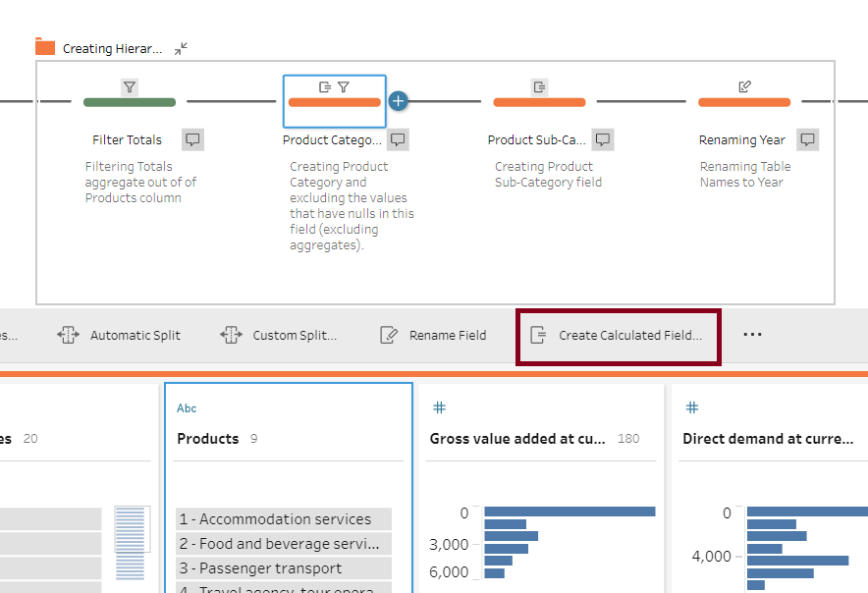The height and width of the screenshot is (593, 868).
Task: Select the Filter Totals step filter icon
Action: click(x=129, y=87)
